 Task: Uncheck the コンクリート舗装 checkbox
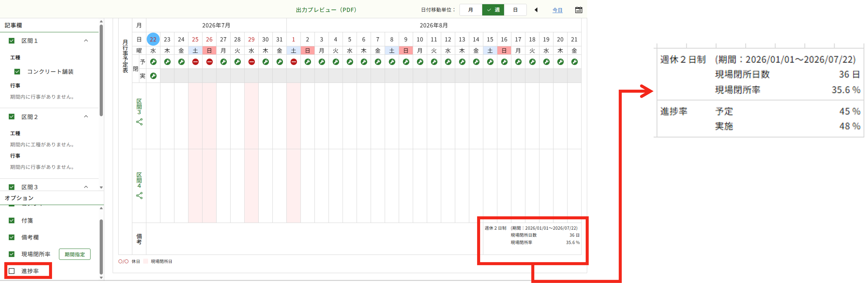17,71
